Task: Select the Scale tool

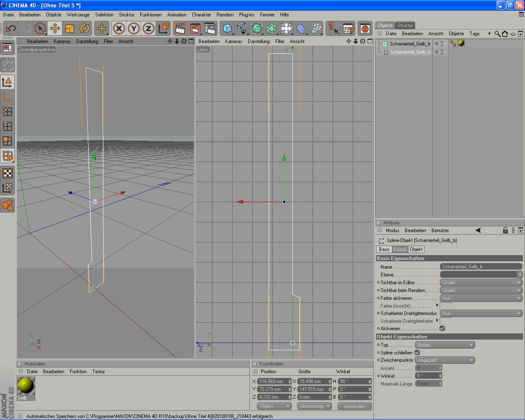Action: tap(70, 28)
